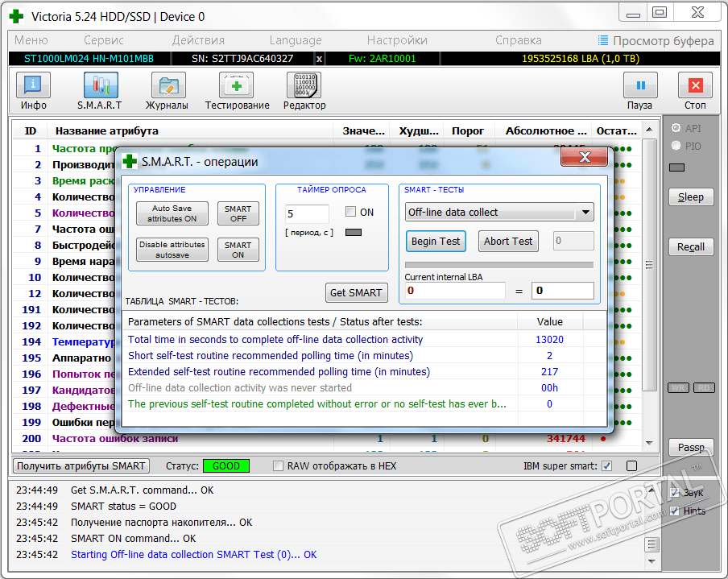Viewport: 728px width, 579px height.
Task: Click the green GOOD status indicator
Action: [226, 465]
